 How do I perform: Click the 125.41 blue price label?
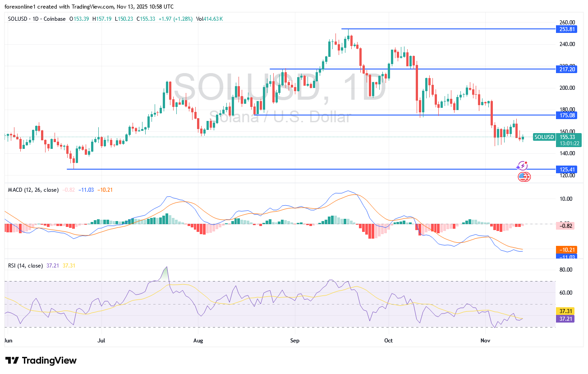click(567, 170)
